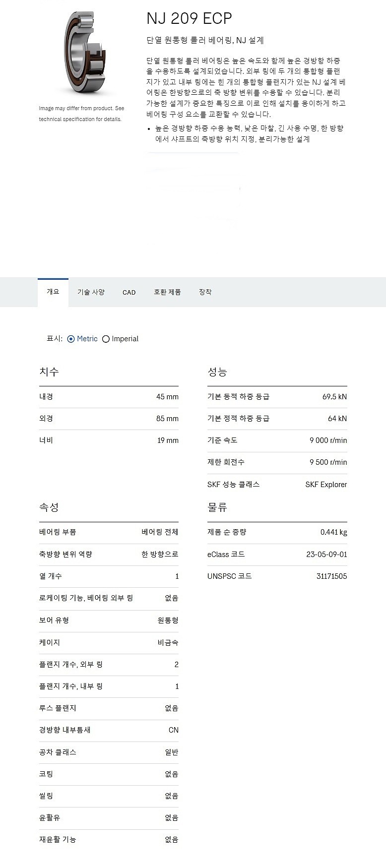Open the 개요 tab
Screen dimensions: 386x868
(53, 292)
